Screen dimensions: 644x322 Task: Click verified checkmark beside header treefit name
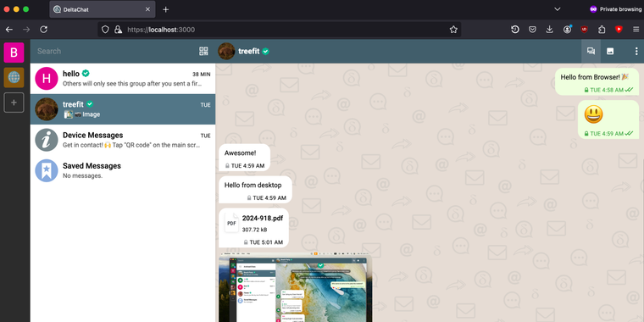[x=266, y=52]
